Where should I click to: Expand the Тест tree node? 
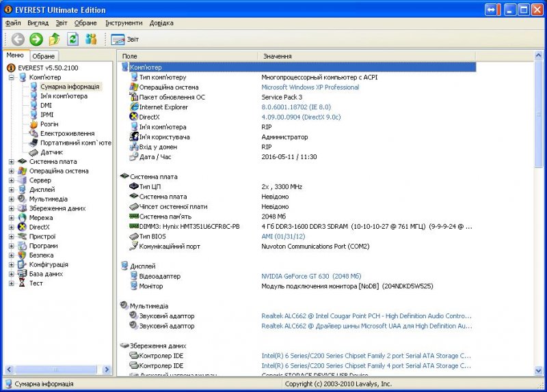[x=12, y=283]
